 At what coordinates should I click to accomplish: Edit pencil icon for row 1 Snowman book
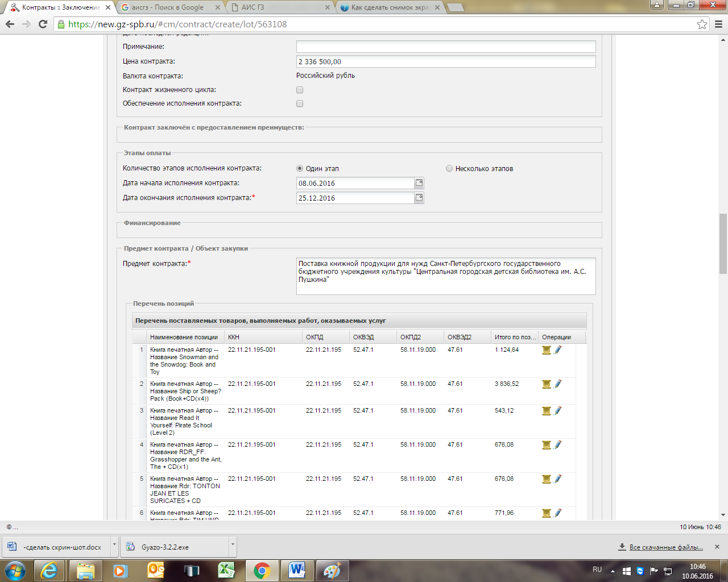coord(557,350)
